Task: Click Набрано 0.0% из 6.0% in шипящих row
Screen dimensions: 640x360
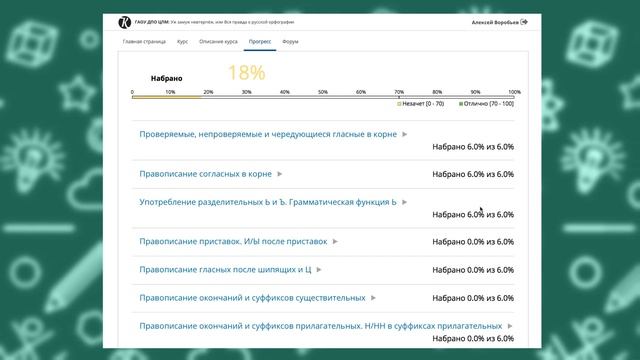Action: (x=473, y=270)
